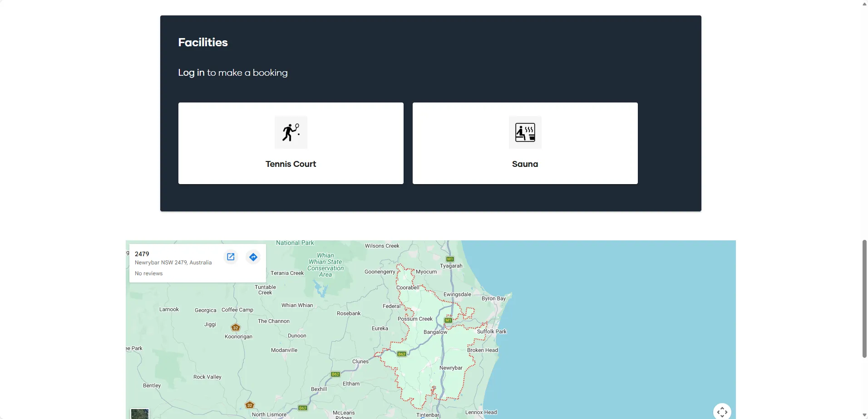
Task: Click the map camera controls compass icon
Action: pyautogui.click(x=722, y=412)
